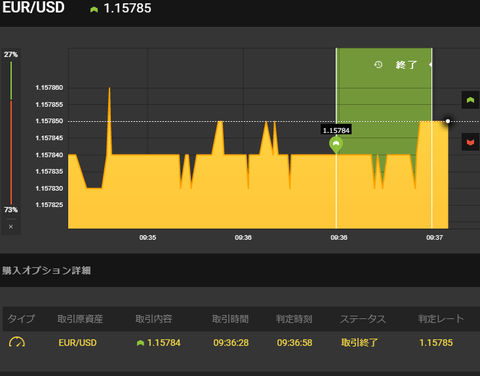Click the ステータス column header

pos(363,319)
